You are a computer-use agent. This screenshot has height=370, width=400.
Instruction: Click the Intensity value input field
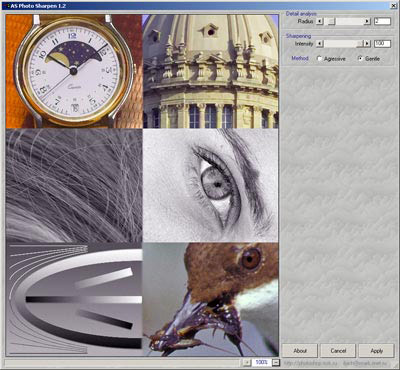(x=382, y=44)
